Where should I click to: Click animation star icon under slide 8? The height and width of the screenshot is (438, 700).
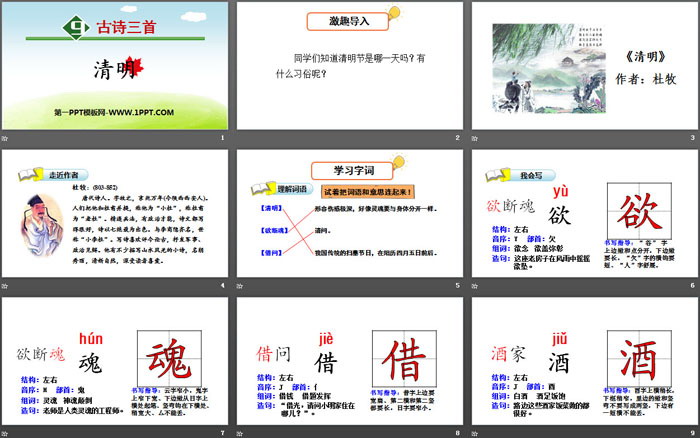coord(240,434)
